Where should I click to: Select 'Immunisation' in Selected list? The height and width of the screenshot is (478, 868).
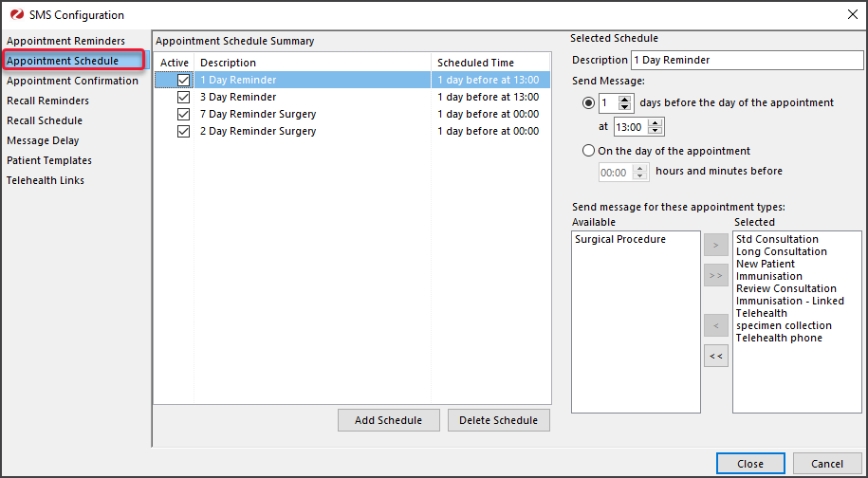769,276
